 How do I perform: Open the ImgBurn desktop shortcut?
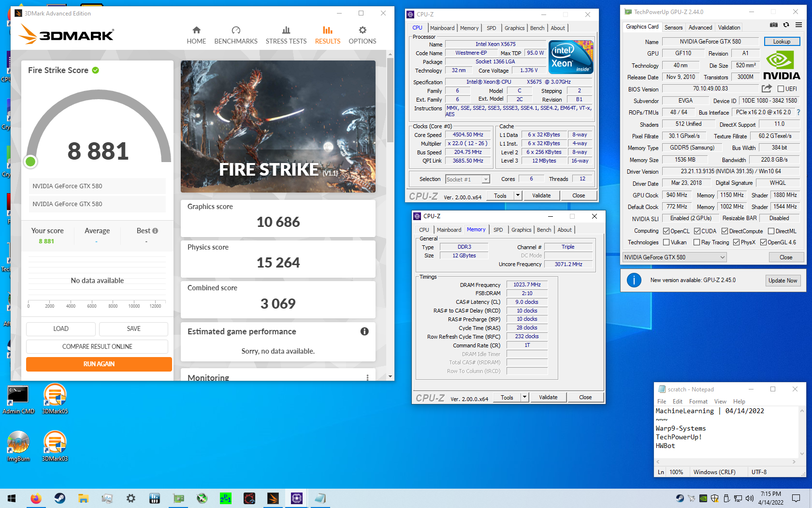(x=18, y=446)
